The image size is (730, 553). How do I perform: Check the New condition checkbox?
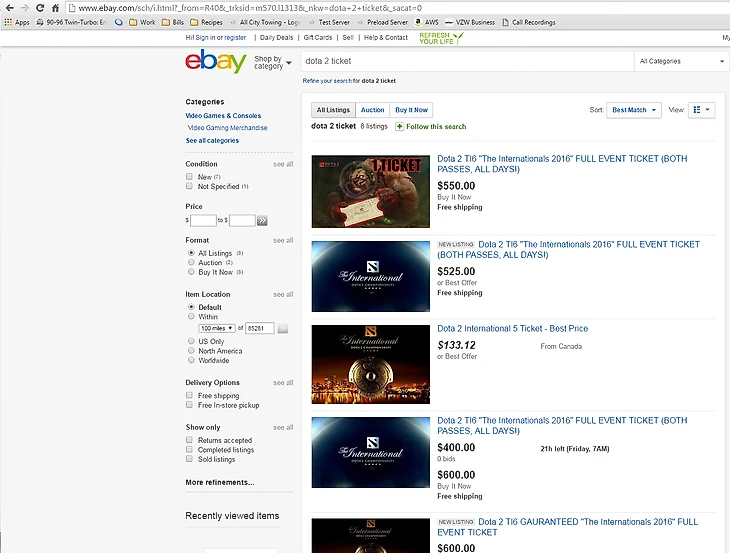[190, 177]
